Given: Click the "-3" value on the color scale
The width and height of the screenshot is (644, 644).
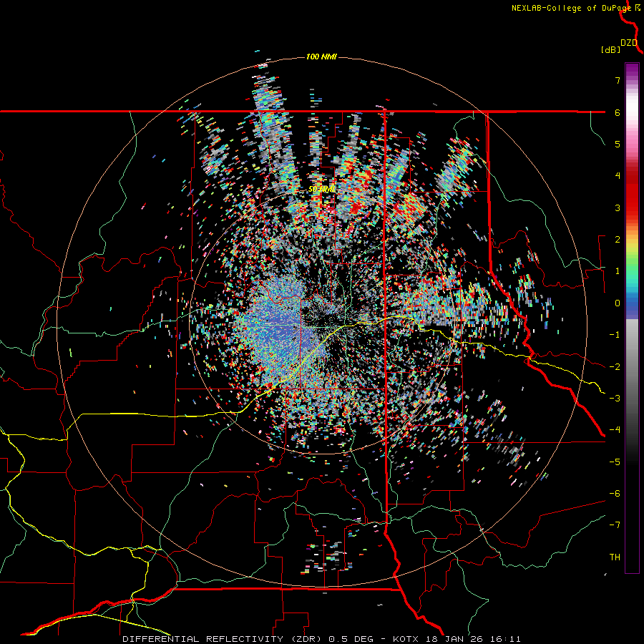Looking at the screenshot, I should tap(615, 399).
